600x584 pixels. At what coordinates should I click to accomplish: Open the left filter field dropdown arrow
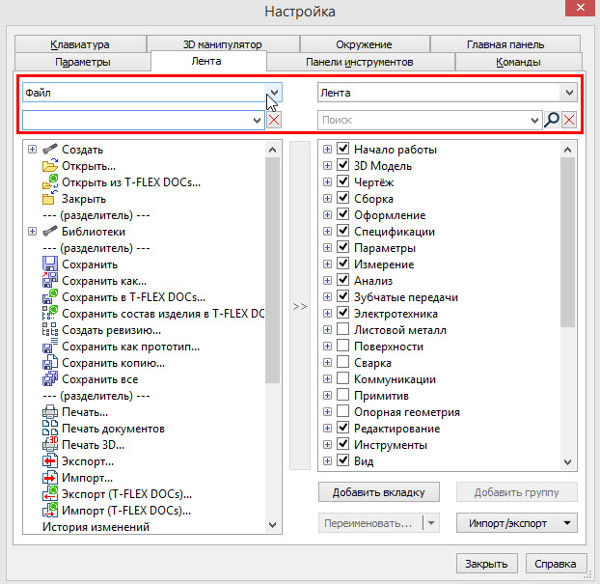pyautogui.click(x=257, y=120)
